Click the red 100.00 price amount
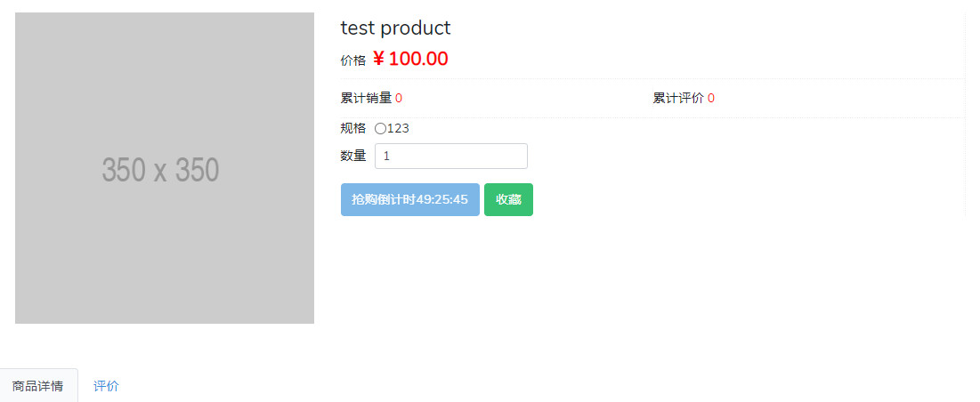The image size is (980, 402). point(418,59)
